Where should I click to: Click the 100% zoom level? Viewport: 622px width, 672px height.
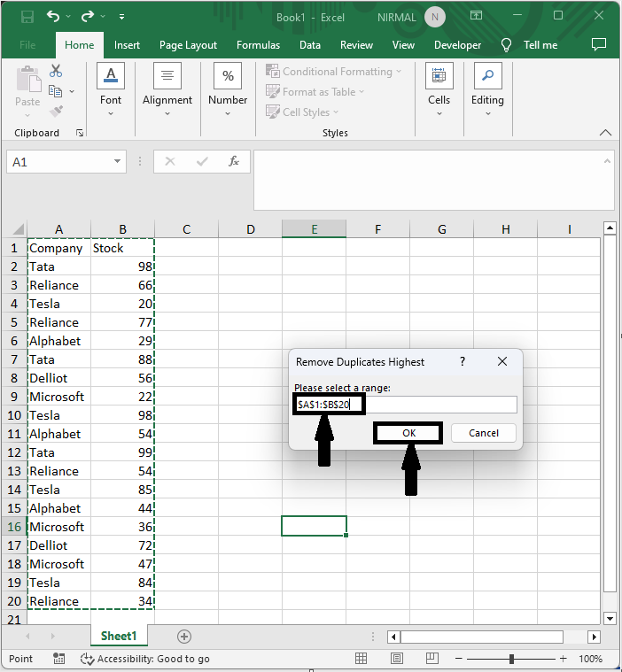click(x=590, y=659)
